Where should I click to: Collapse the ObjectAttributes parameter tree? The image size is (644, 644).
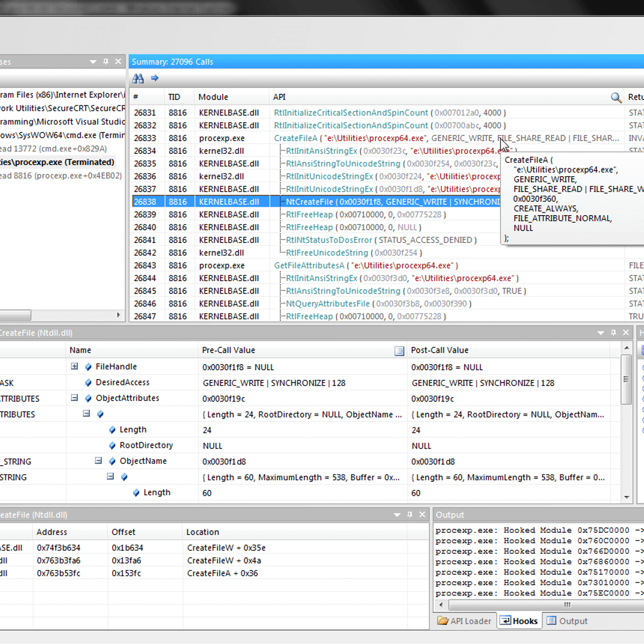point(74,398)
